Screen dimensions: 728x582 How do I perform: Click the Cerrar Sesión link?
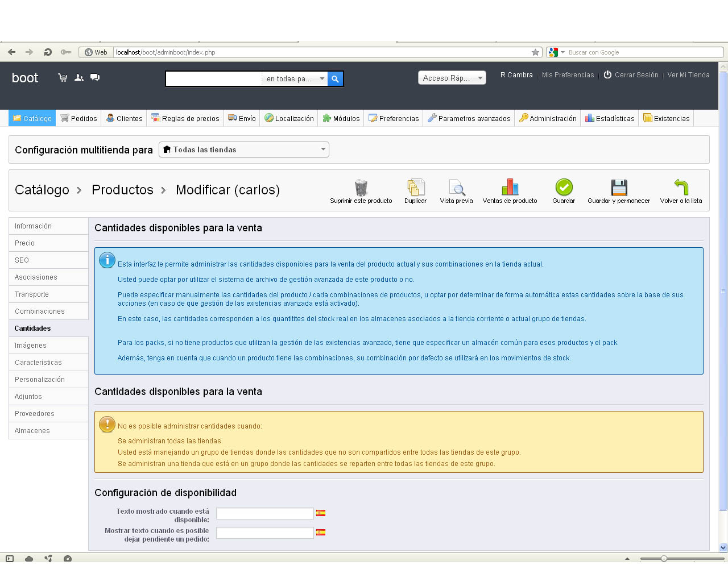[x=631, y=75]
